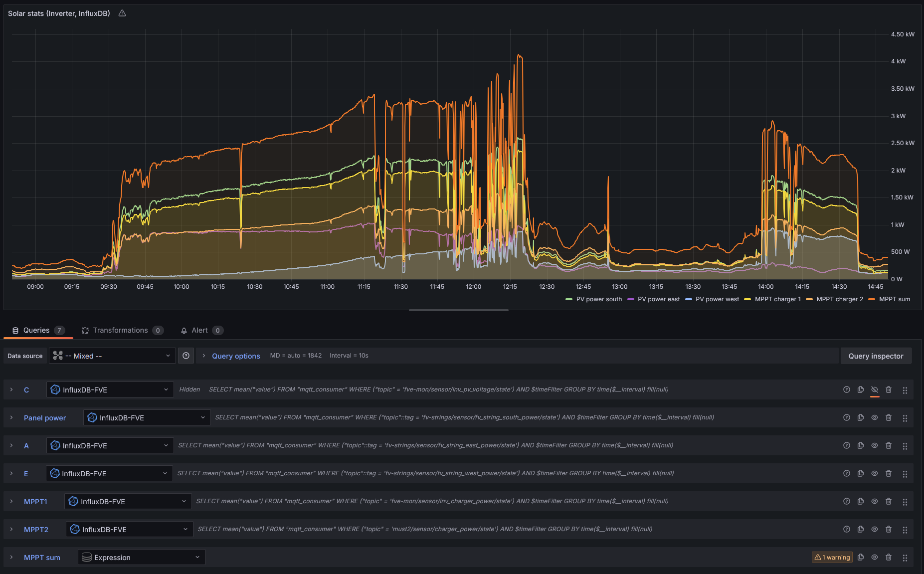Expand the Query options section

(x=235, y=356)
